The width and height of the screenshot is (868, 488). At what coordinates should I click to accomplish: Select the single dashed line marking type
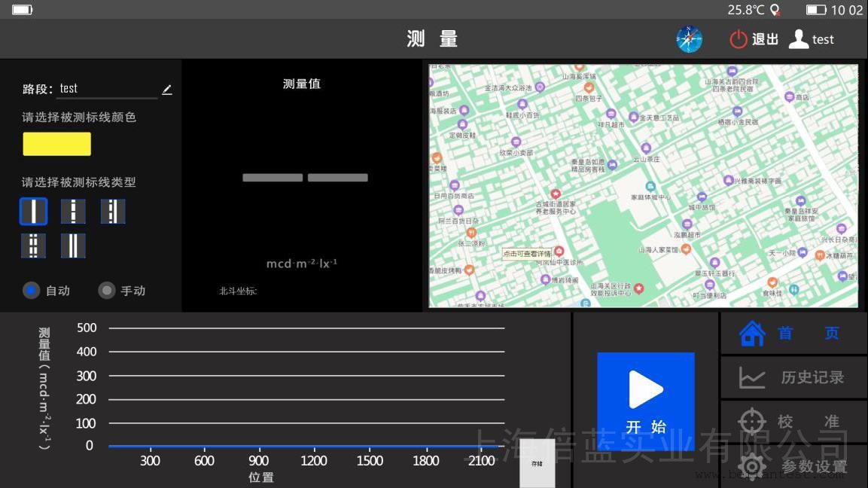point(73,212)
